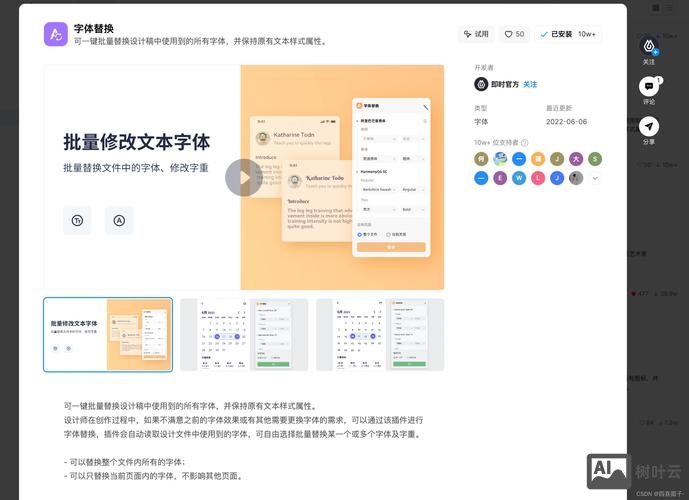Click the circled A icon in preview
This screenshot has height=500, width=689.
119,220
